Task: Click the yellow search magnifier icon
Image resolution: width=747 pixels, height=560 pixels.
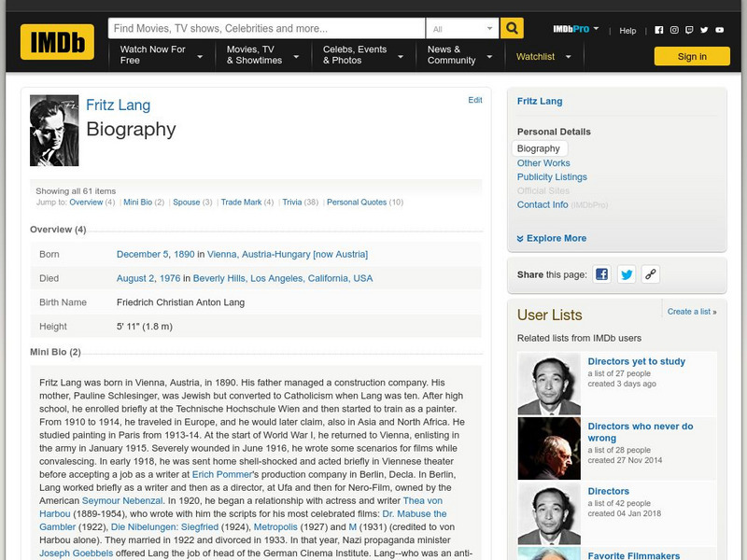Action: coord(510,27)
